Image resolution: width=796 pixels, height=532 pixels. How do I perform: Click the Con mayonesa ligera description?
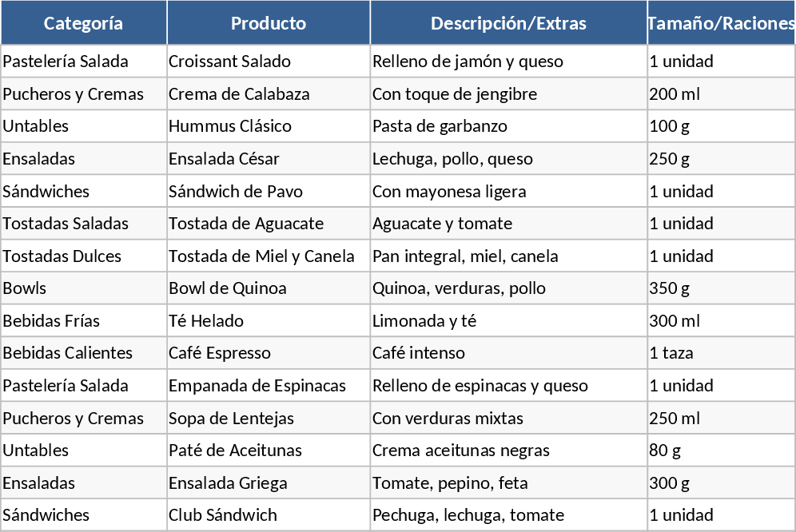pos(449,192)
